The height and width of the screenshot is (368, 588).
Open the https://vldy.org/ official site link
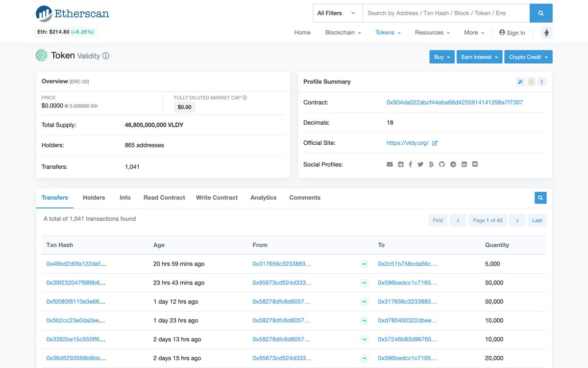coord(408,143)
